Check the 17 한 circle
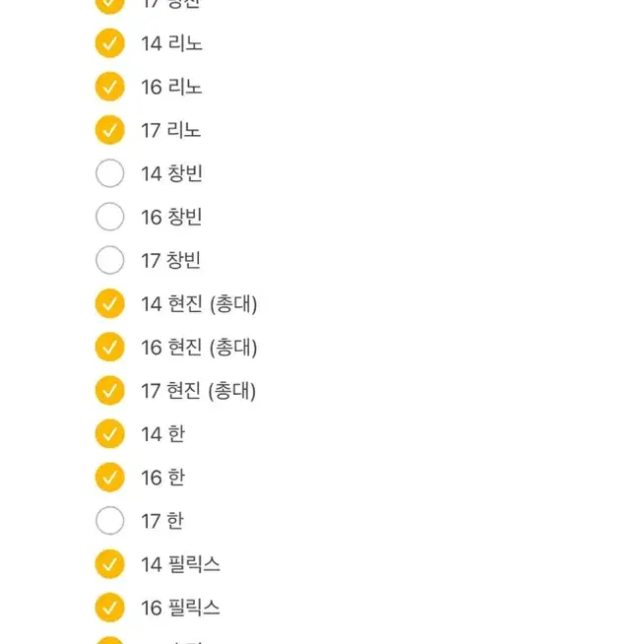Screen dimensions: 644x644 click(x=109, y=521)
